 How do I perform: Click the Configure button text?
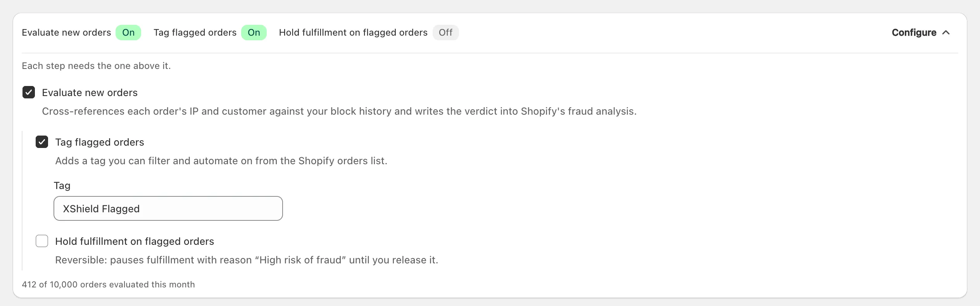click(914, 33)
